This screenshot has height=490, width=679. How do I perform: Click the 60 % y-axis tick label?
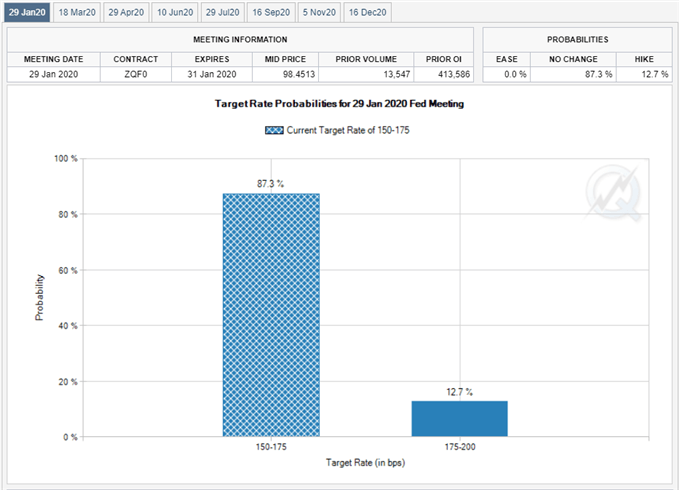tap(68, 271)
